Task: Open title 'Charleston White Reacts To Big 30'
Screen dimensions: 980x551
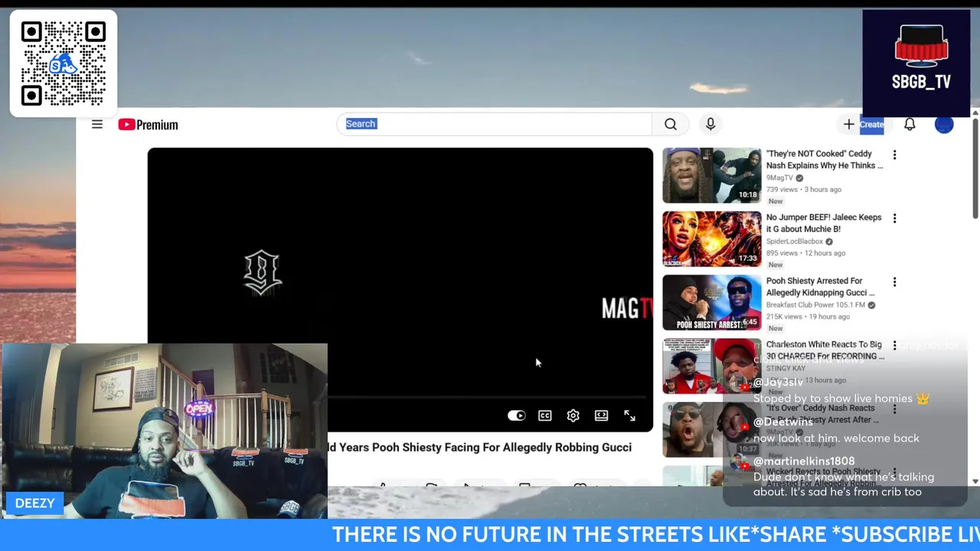Action: tap(825, 350)
